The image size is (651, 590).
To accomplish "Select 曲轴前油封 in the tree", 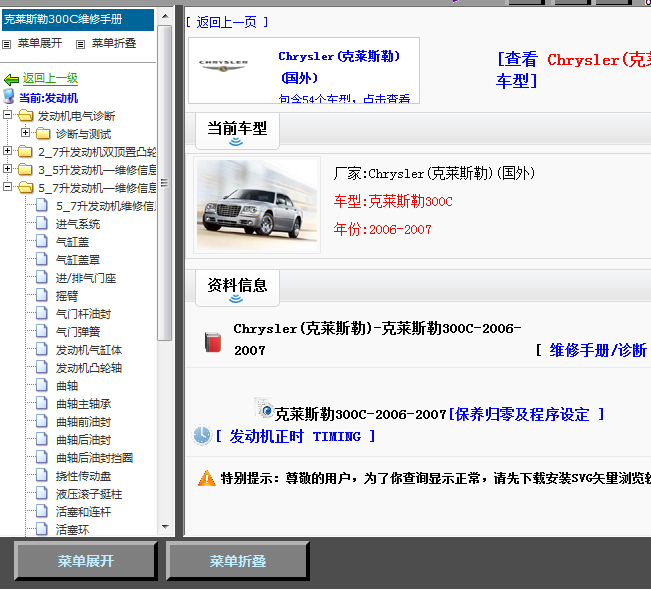I will tap(83, 422).
